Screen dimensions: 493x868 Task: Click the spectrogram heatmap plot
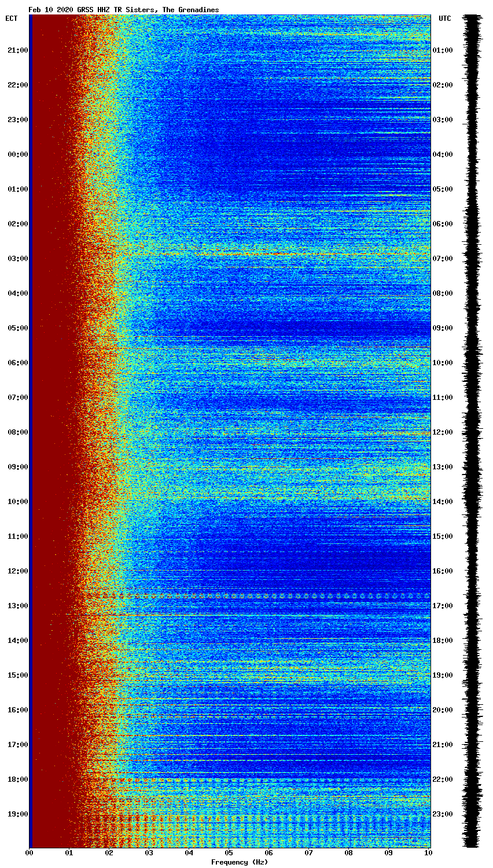[230, 431]
